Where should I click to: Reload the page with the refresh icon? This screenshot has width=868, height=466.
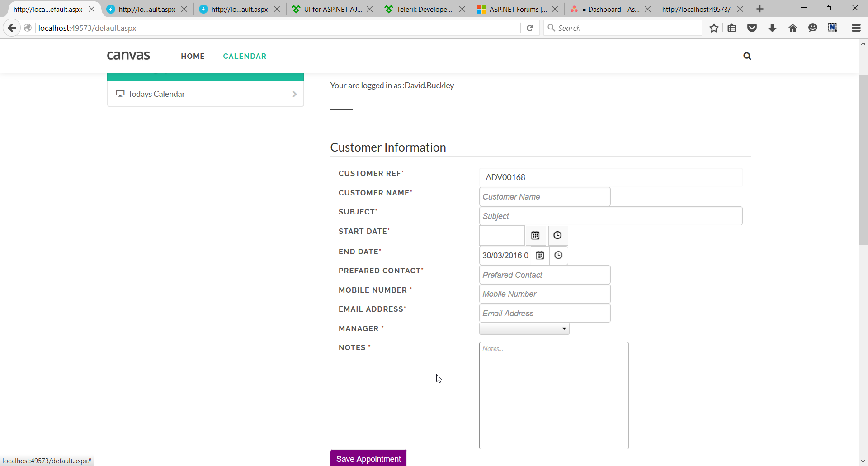pyautogui.click(x=530, y=28)
